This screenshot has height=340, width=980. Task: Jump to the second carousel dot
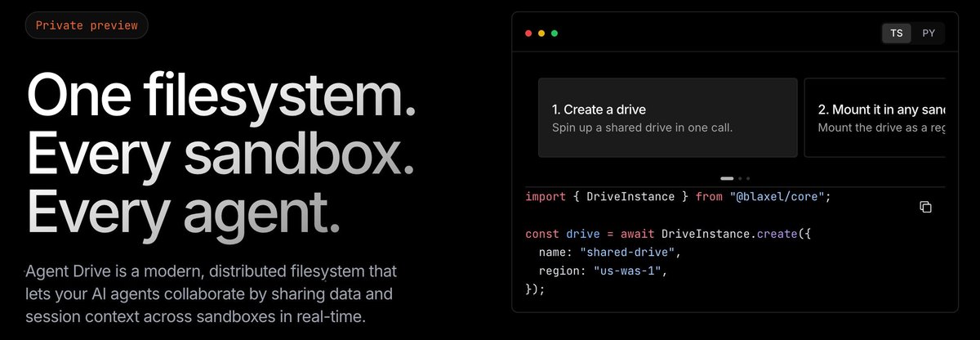click(x=740, y=177)
